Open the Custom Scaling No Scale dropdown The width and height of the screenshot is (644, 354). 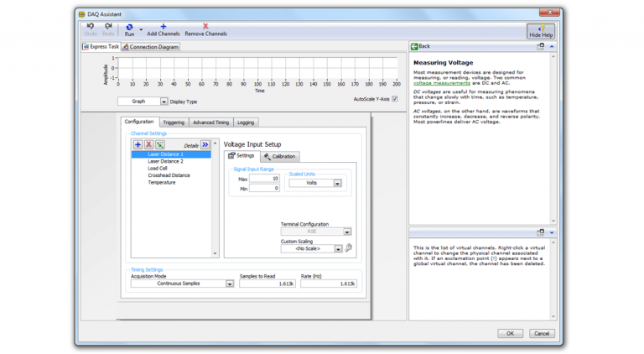tap(338, 249)
